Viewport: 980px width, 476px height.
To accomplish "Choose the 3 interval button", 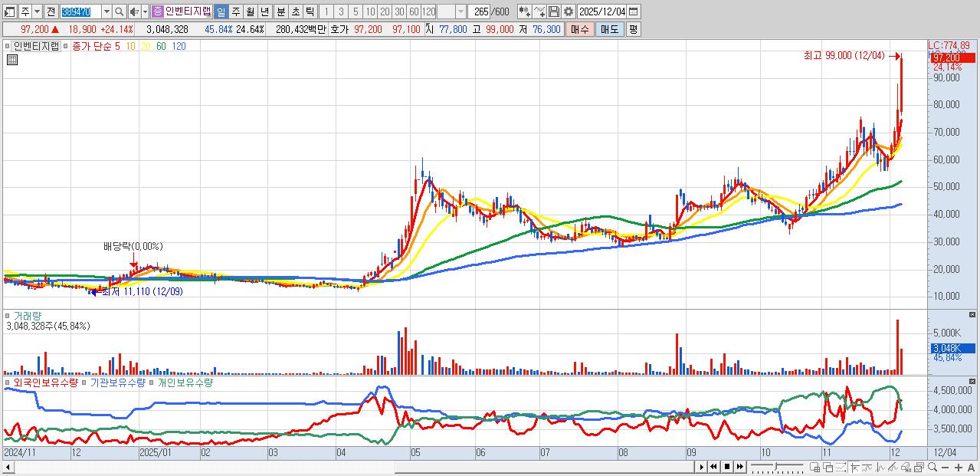I will click(x=340, y=11).
